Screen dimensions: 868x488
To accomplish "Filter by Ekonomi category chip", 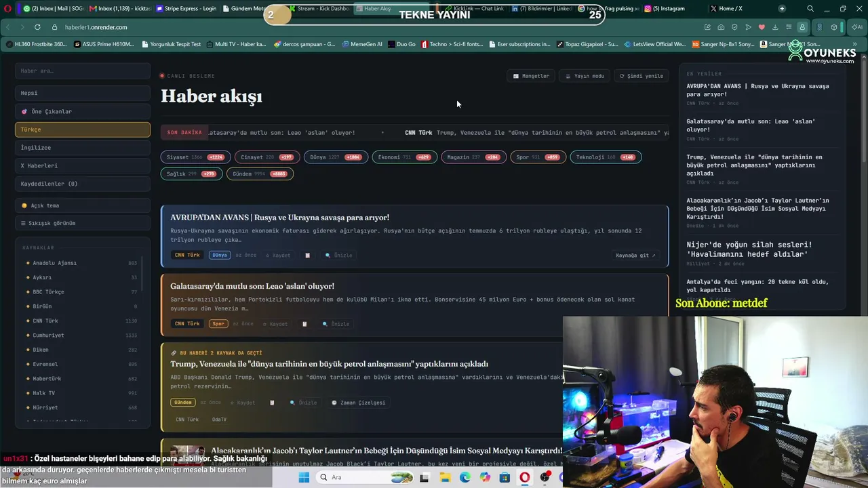I will click(404, 157).
